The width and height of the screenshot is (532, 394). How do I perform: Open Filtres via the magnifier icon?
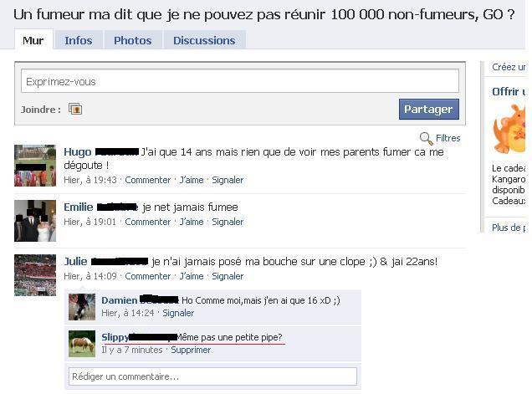(x=426, y=139)
